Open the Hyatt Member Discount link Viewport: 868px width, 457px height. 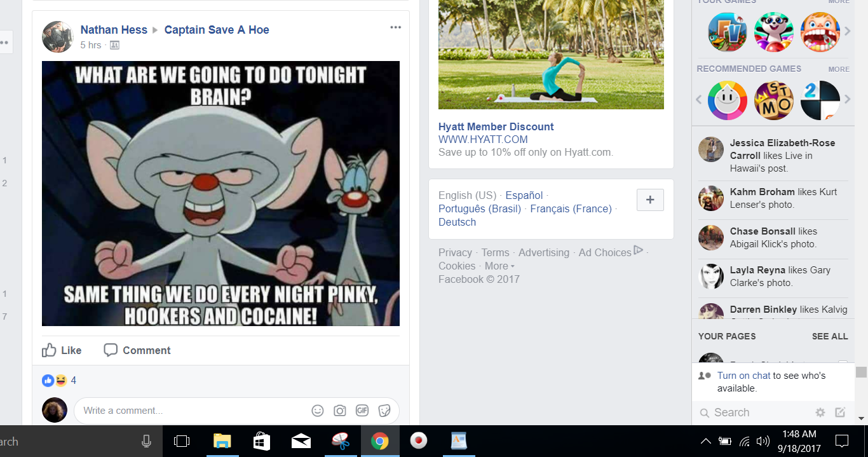click(496, 126)
